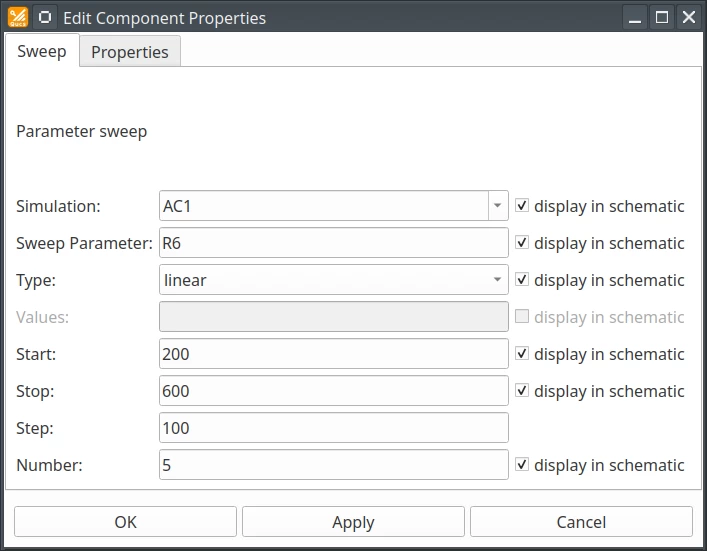
Task: Confirm changes with the OK button
Action: click(125, 522)
